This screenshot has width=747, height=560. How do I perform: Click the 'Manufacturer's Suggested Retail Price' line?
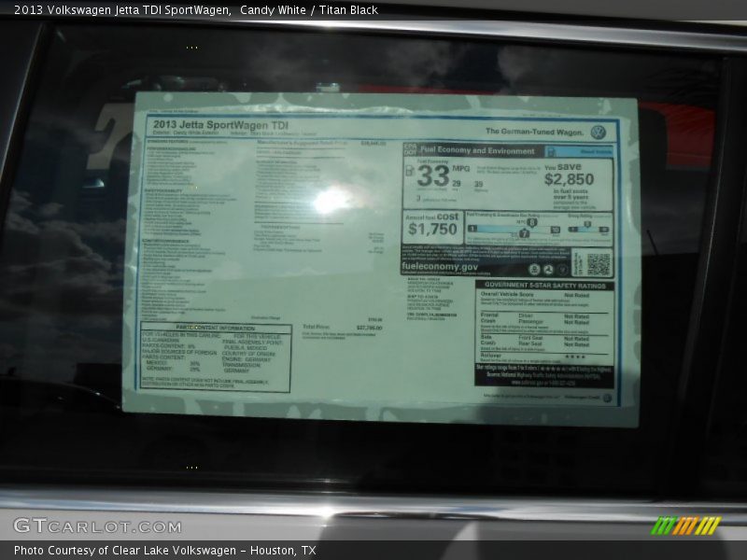(302, 143)
